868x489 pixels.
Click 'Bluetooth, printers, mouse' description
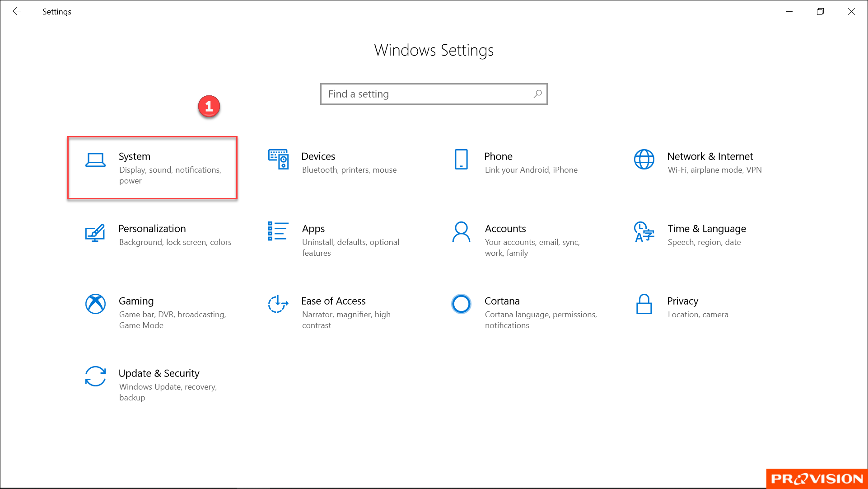(350, 170)
